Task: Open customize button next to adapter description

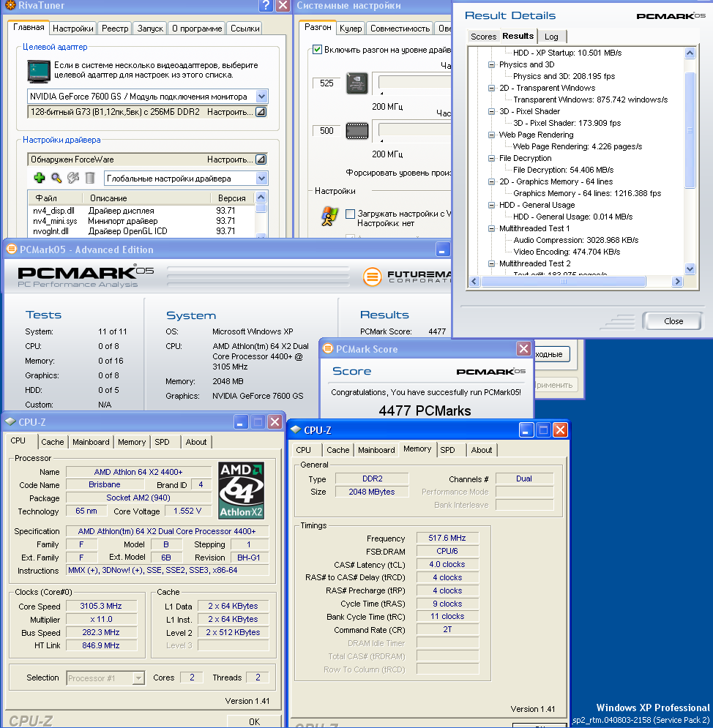Action: tap(261, 112)
